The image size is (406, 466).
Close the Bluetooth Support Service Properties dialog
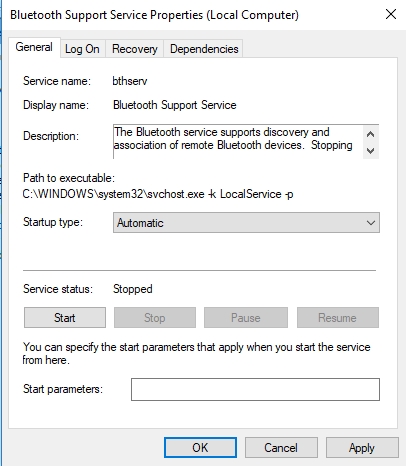[391, 14]
